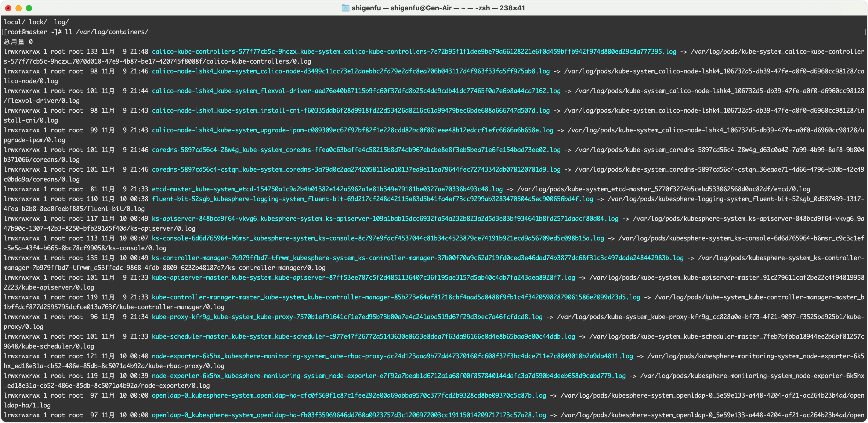
Task: Click the calico-kube-controllers log file name
Action: coord(414,52)
